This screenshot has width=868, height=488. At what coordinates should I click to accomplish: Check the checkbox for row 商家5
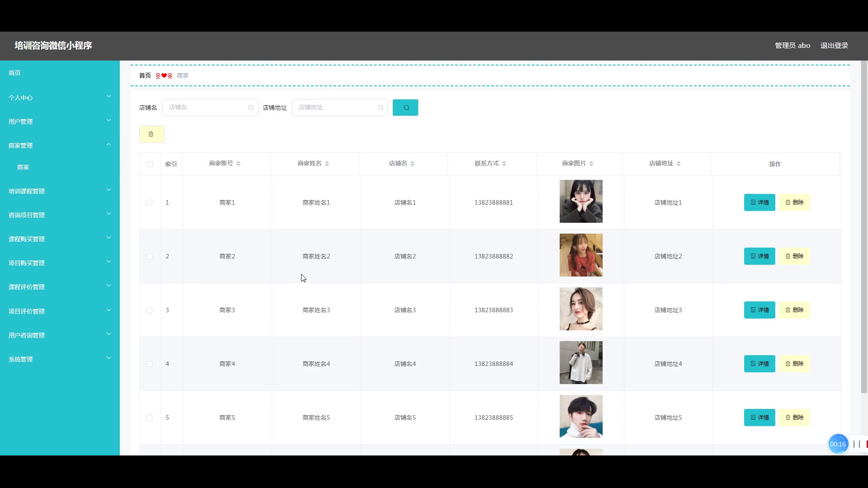(x=150, y=418)
